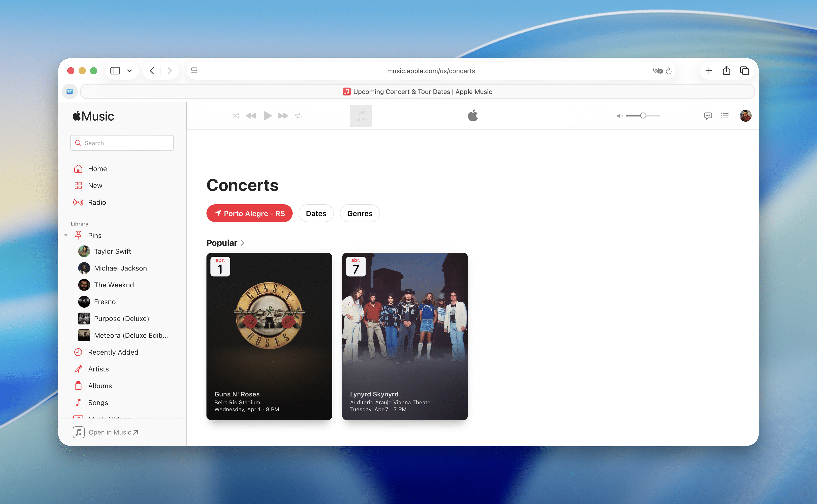Click the translate page icon

[657, 71]
